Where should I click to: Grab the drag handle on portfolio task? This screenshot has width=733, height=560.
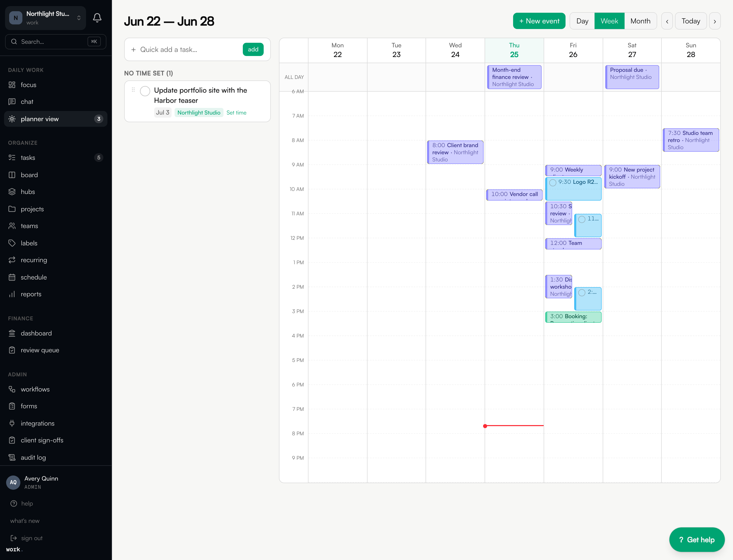133,90
